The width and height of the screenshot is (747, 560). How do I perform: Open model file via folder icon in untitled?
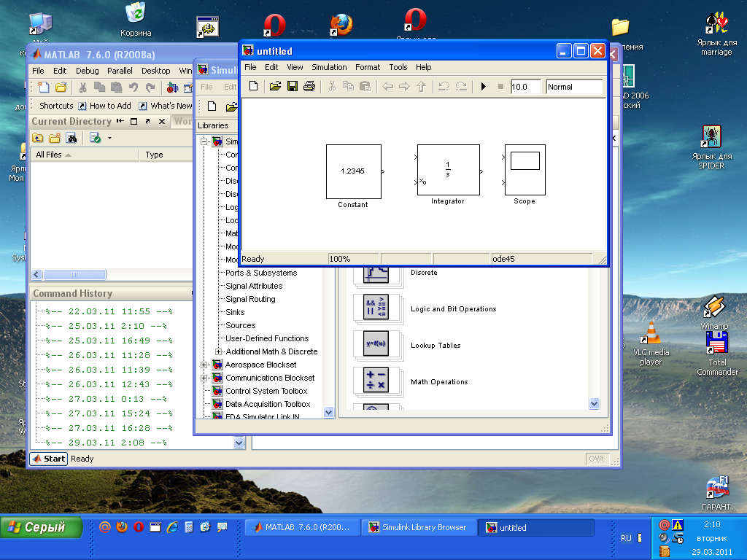(275, 86)
